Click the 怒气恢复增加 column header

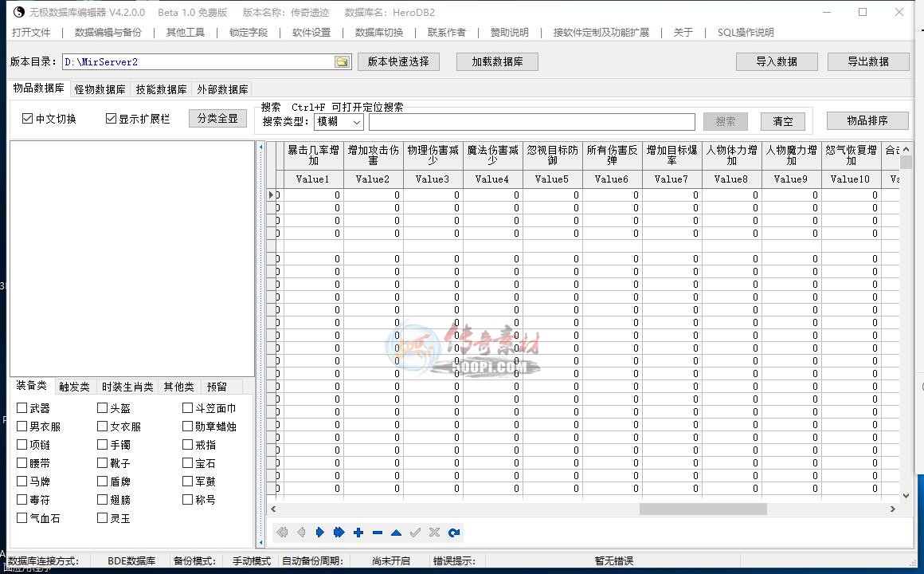[x=851, y=155]
